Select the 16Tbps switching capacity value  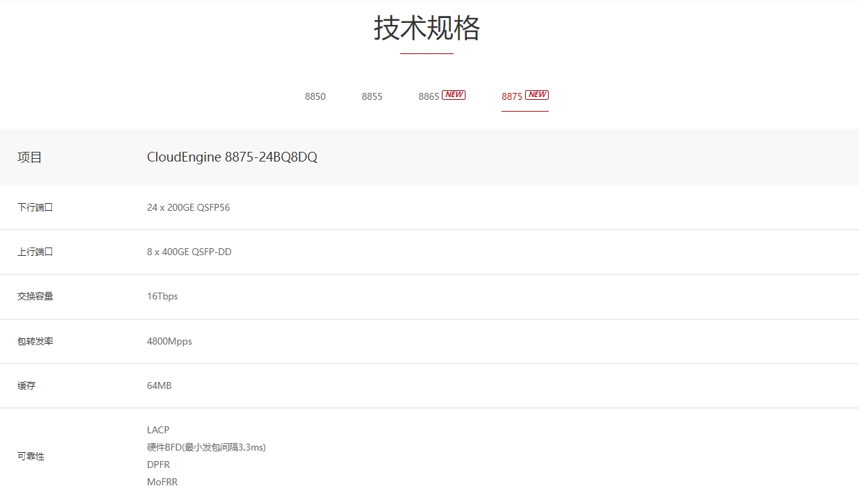pyautogui.click(x=162, y=297)
